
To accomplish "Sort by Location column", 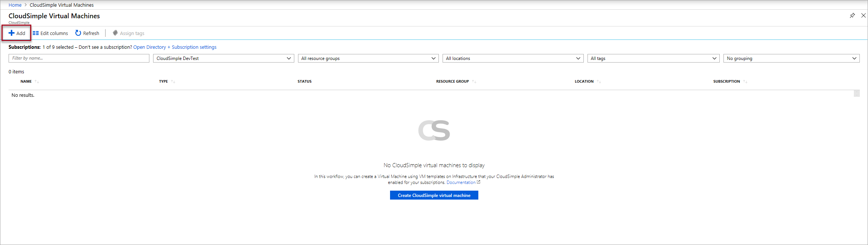I will [x=587, y=81].
